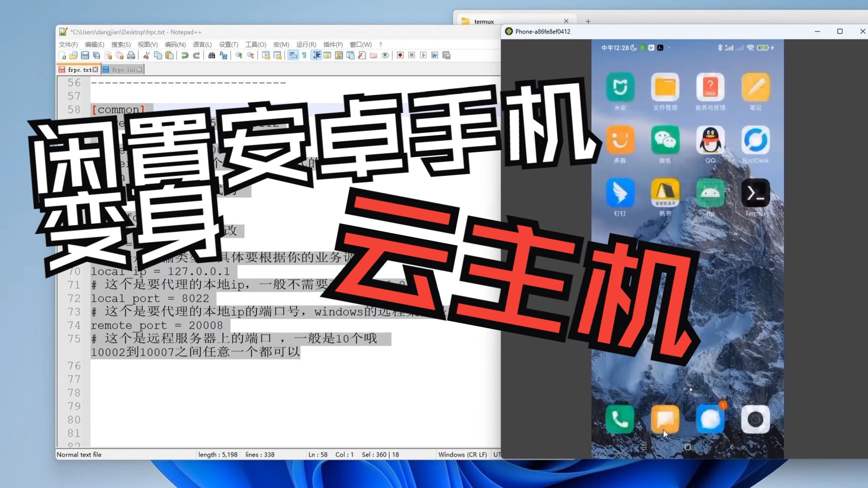This screenshot has height=488, width=868.
Task: Open the phone dialer in the dock
Action: point(620,420)
